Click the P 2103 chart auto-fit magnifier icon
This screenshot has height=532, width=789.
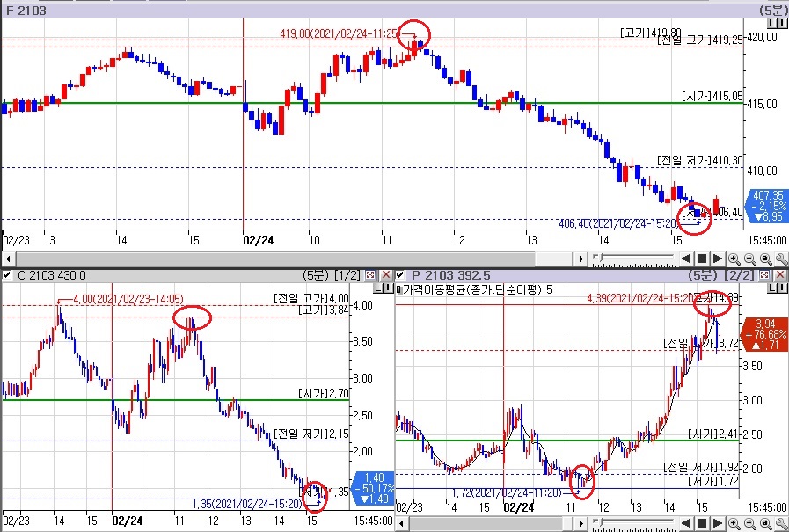766,523
